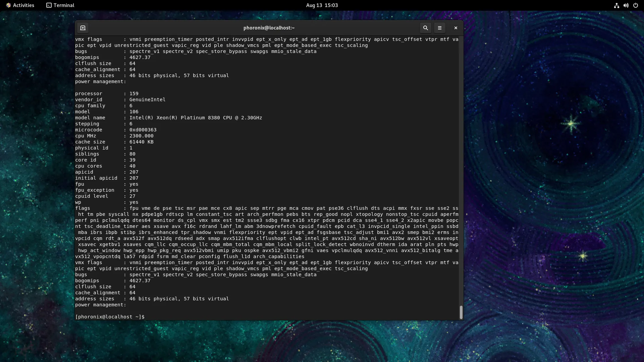Open the clock showing Aug 13 15:03
This screenshot has height=362, width=644.
tap(322, 5)
